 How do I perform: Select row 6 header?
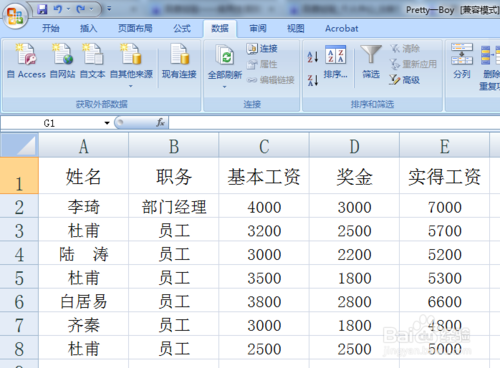coord(19,301)
